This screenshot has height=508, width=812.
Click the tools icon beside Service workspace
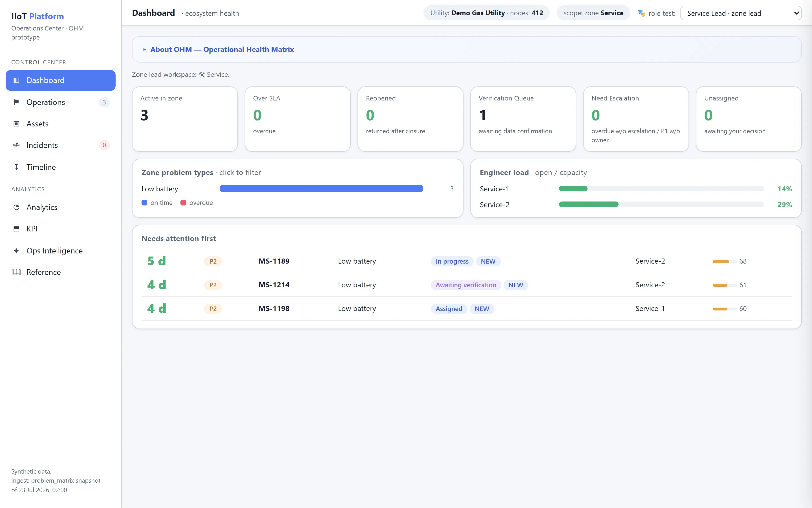pyautogui.click(x=202, y=75)
